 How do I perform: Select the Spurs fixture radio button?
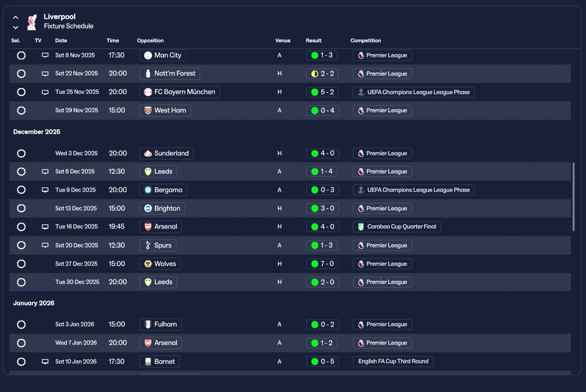(x=21, y=245)
